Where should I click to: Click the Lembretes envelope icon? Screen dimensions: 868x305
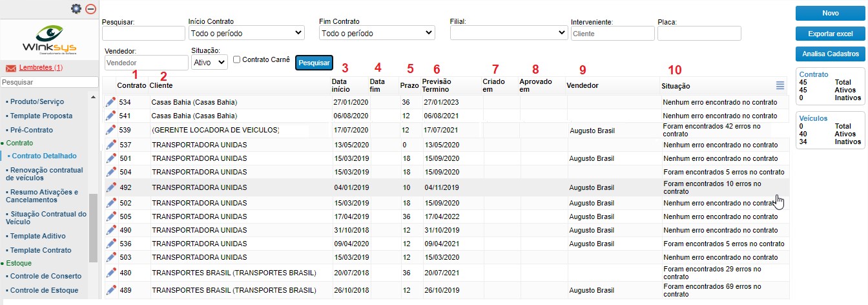click(x=10, y=68)
